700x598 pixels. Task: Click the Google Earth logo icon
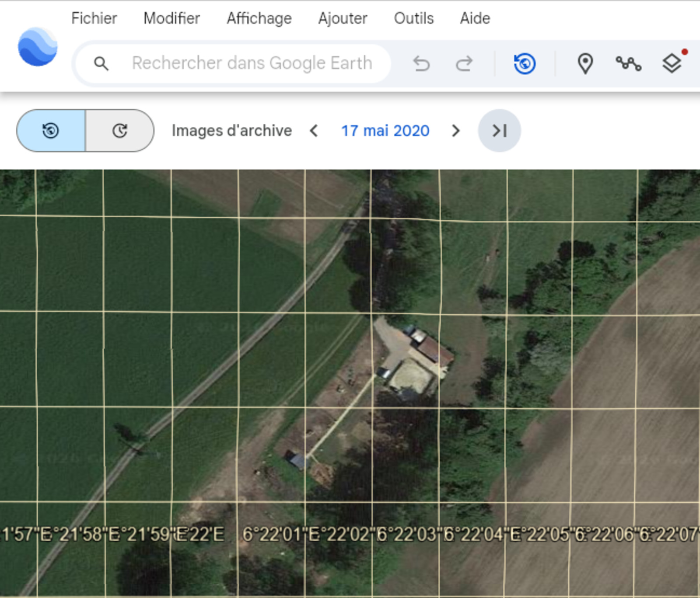[38, 47]
